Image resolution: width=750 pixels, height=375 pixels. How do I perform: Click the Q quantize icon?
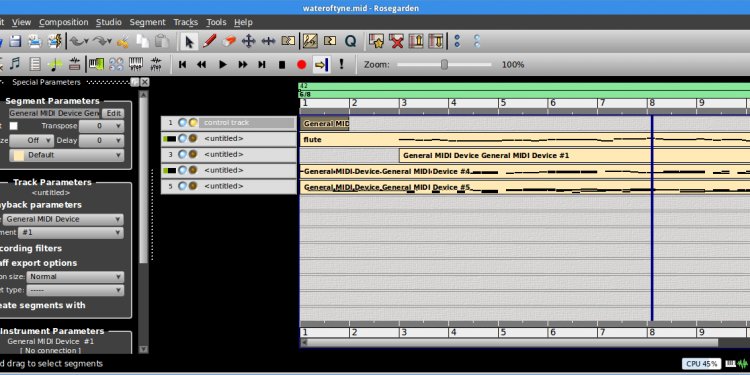350,42
